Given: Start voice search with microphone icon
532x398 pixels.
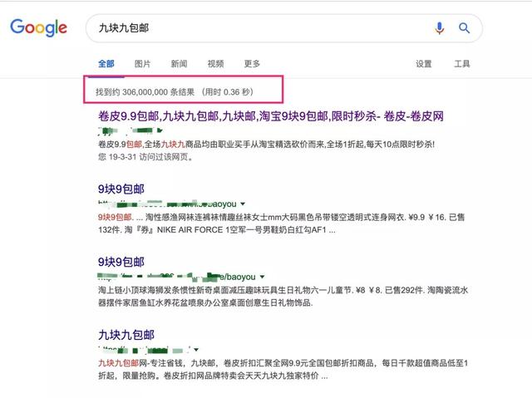Looking at the screenshot, I should 440,27.
